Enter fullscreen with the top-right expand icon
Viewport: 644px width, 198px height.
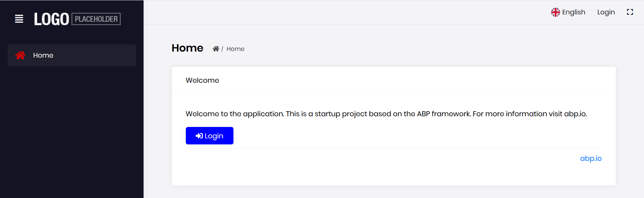click(x=630, y=12)
